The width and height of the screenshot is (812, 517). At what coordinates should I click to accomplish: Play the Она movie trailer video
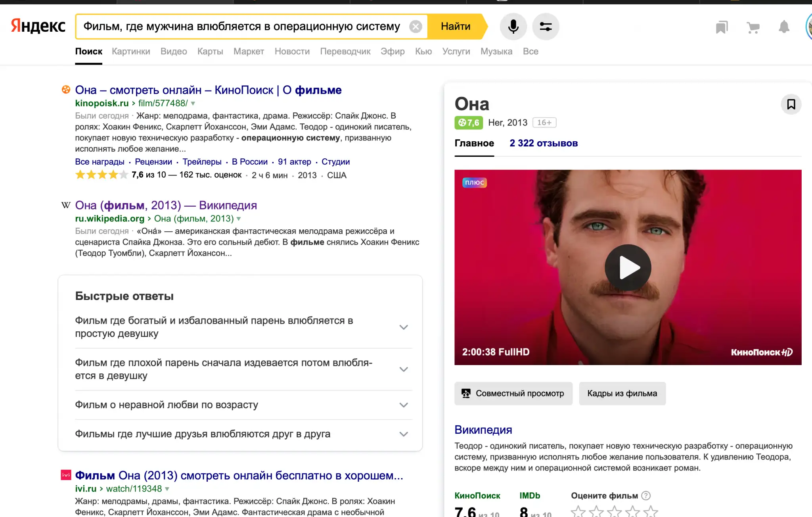click(x=628, y=267)
